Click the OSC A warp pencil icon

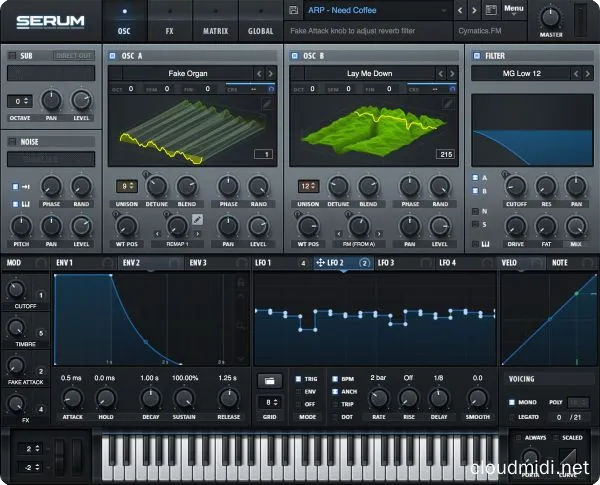click(198, 218)
